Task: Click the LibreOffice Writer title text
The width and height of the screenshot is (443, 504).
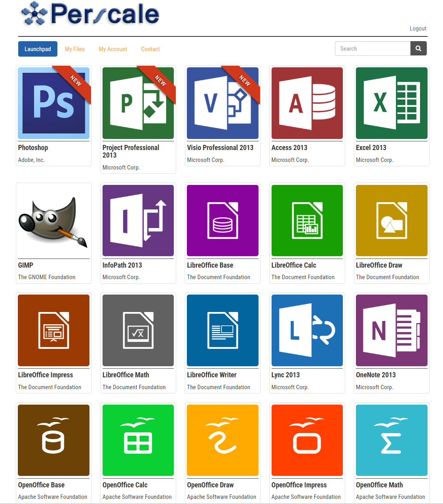Action: 211,375
